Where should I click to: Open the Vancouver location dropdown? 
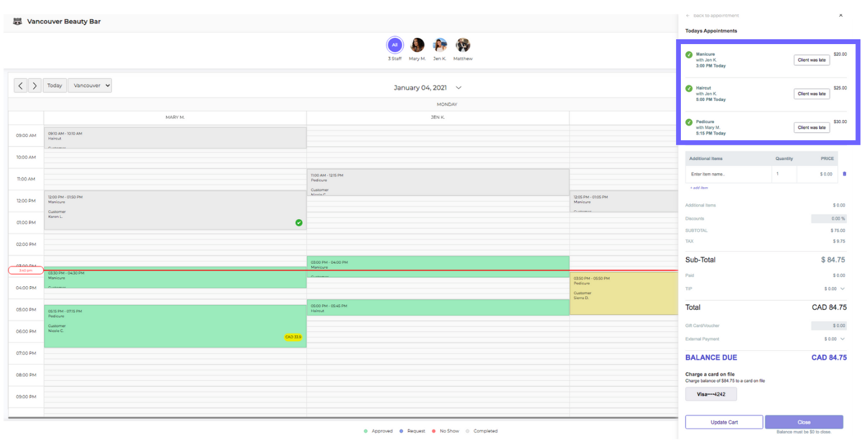point(89,86)
